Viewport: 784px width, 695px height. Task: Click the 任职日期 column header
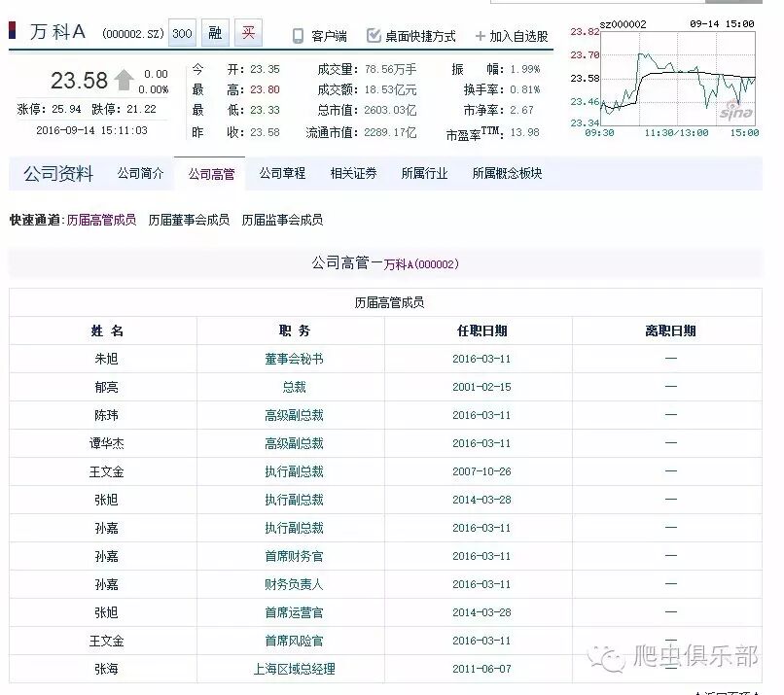(482, 330)
